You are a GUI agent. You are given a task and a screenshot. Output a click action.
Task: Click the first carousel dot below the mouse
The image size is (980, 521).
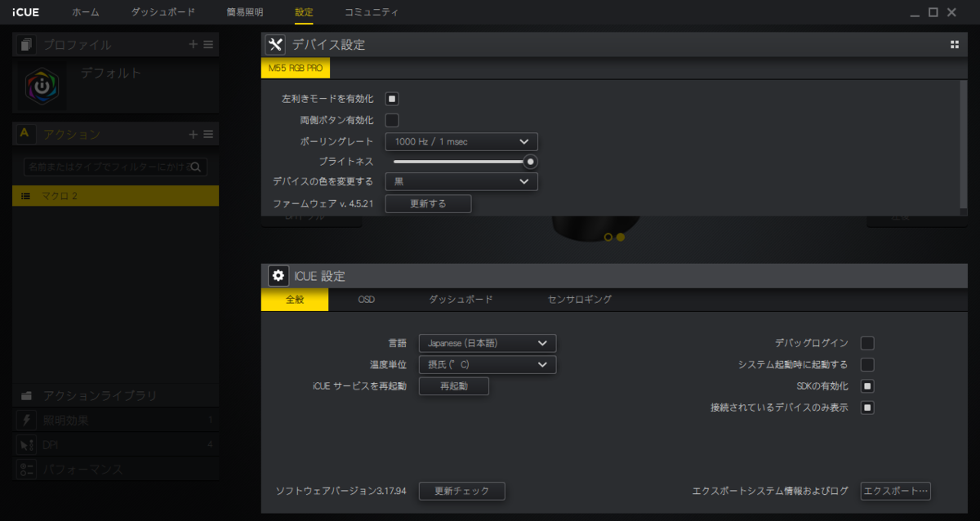click(x=608, y=237)
